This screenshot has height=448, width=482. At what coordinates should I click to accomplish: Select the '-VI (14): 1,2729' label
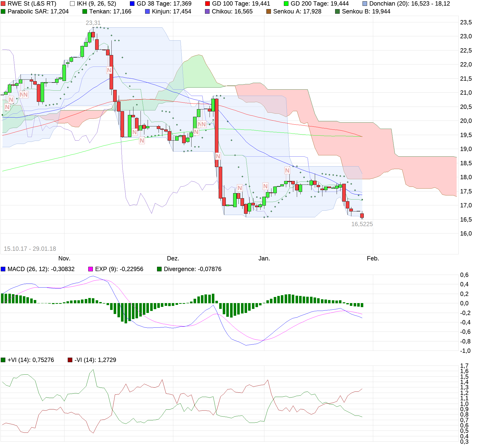[x=95, y=360]
